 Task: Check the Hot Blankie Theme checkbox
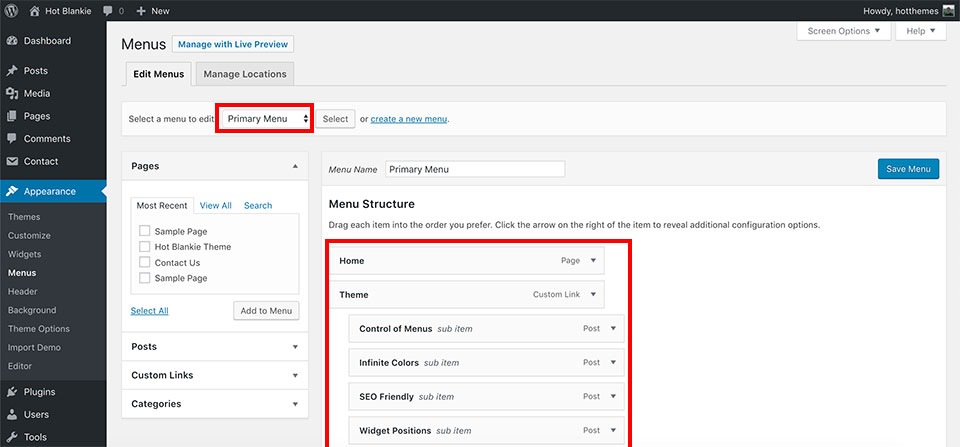tap(144, 247)
